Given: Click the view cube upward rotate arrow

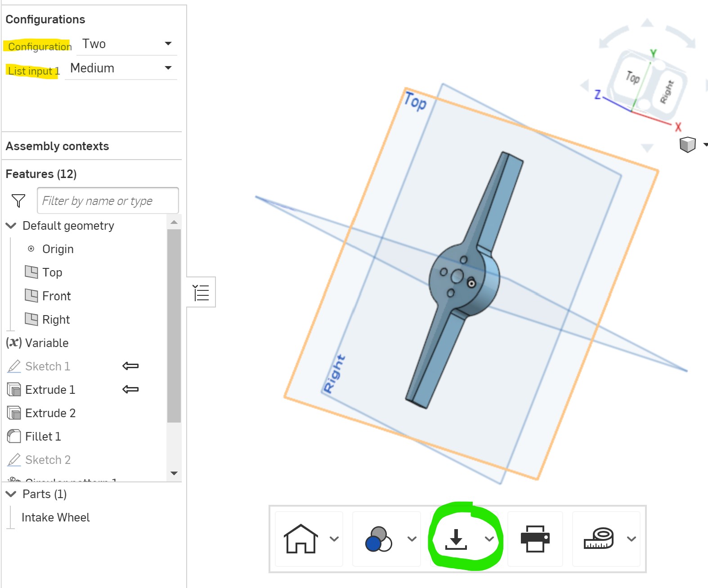Looking at the screenshot, I should click(647, 22).
